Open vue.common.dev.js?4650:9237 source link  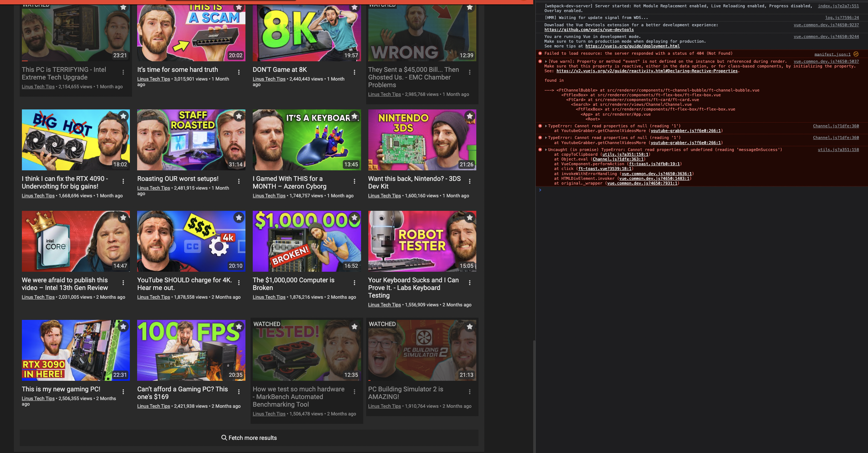[826, 25]
